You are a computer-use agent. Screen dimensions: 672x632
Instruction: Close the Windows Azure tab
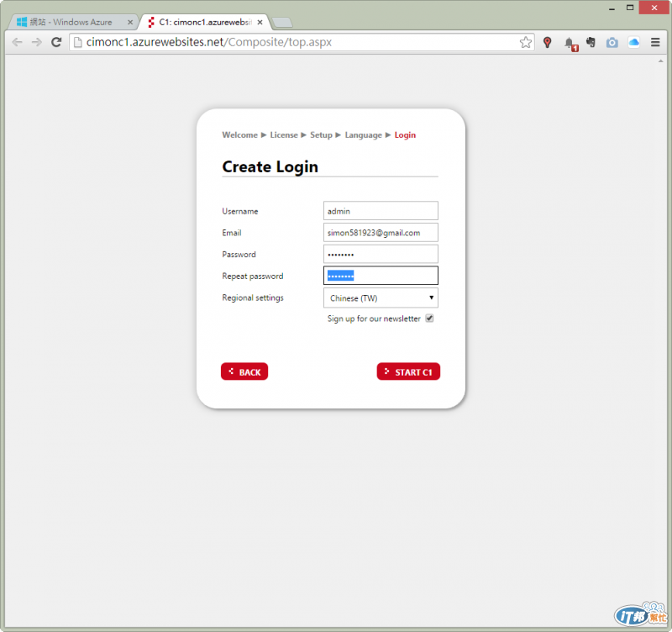(x=130, y=23)
